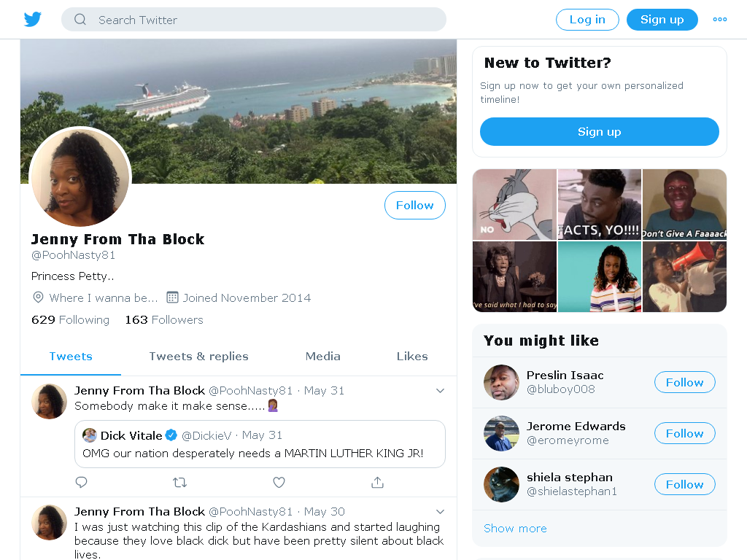Click the Log in button
The height and width of the screenshot is (560, 747).
click(587, 20)
